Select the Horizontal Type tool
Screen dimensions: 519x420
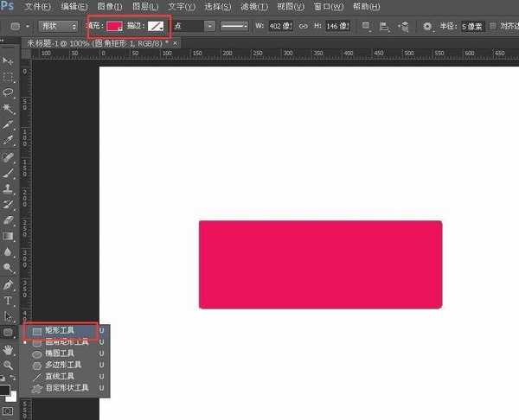pyautogui.click(x=9, y=301)
